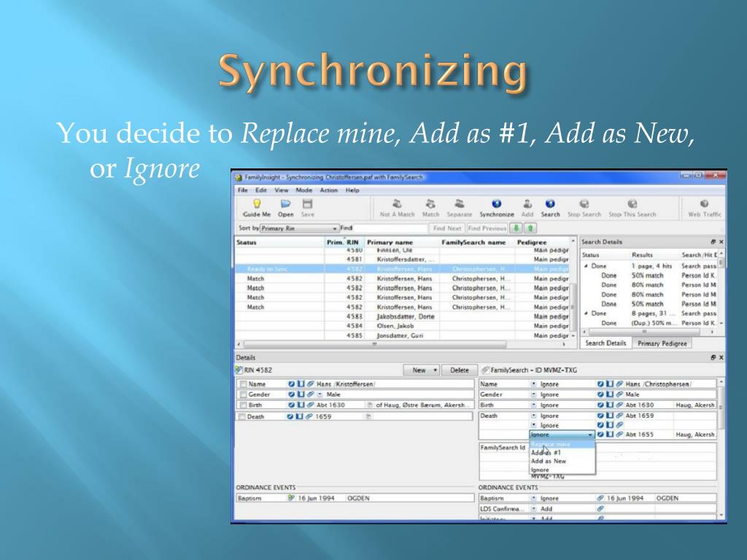Open the New button dropdown arrow

435,370
